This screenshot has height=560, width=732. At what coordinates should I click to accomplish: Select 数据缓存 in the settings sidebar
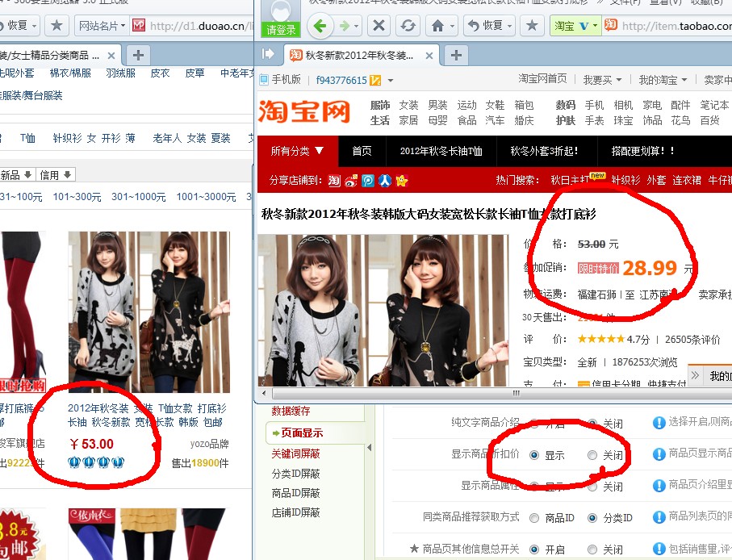[291, 412]
